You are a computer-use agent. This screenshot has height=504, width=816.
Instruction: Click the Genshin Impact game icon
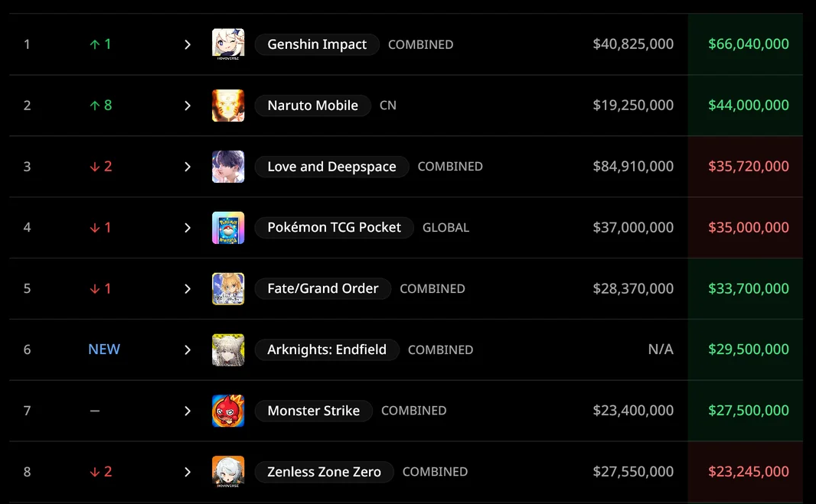pyautogui.click(x=228, y=44)
